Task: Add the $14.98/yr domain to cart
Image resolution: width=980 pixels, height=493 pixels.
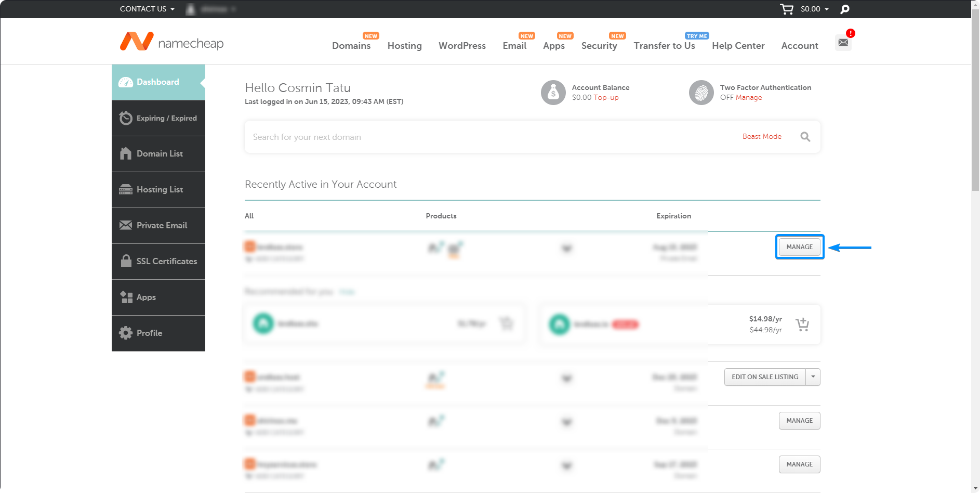Action: (802, 325)
